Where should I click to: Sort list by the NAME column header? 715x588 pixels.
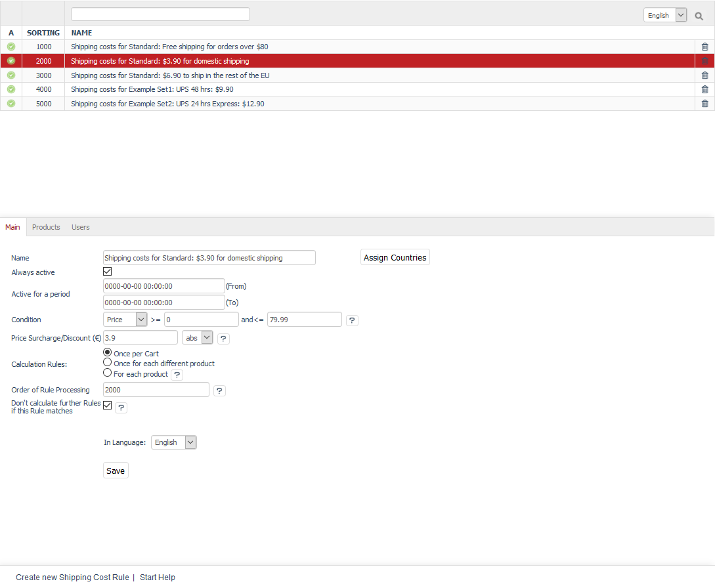point(81,33)
